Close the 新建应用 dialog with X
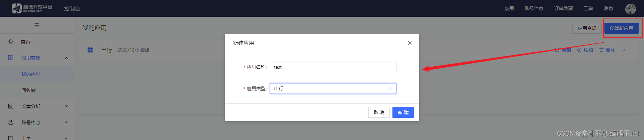 [410, 43]
